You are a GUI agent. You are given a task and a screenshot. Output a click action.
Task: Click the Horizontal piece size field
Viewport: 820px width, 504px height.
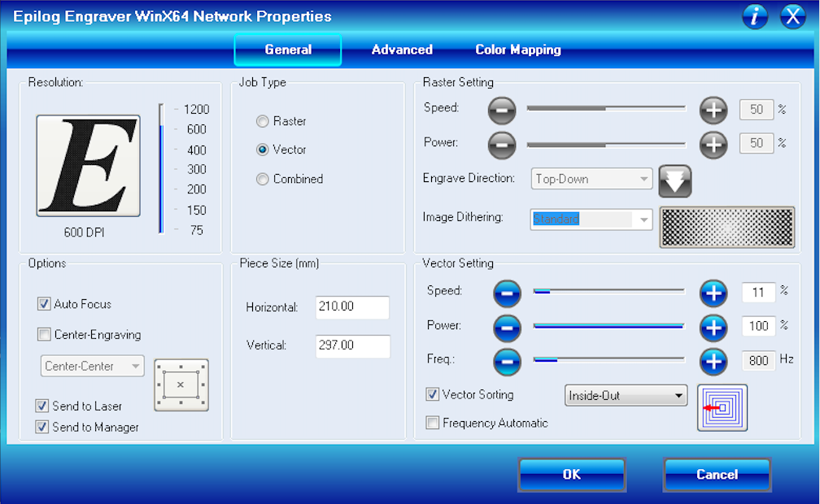pos(352,307)
